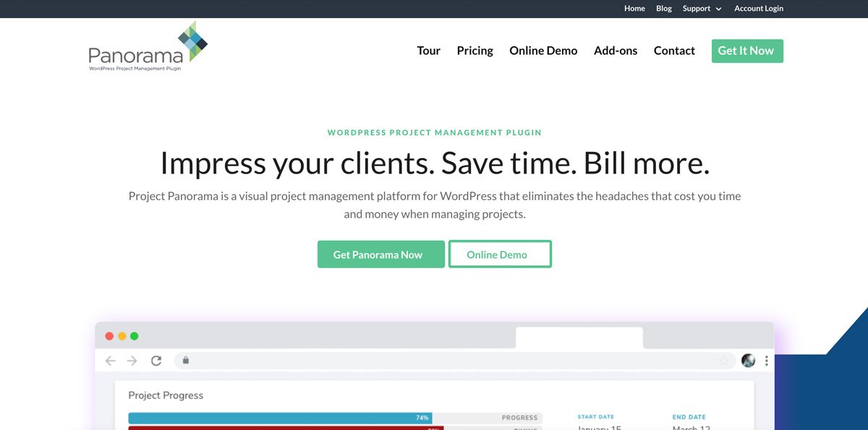Click the 'WordPress Project Management Plugin' green tagline
Viewport: 868px width, 430px height.
coord(434,133)
